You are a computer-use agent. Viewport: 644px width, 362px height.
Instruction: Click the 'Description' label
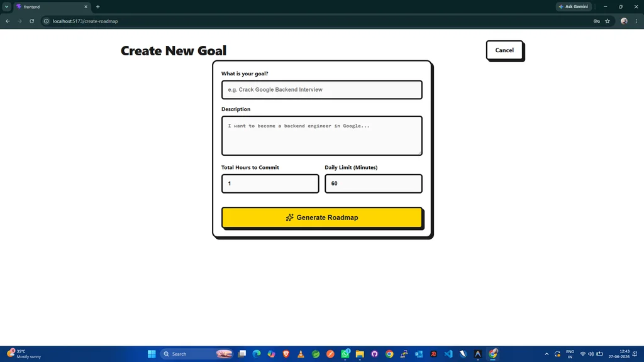point(236,109)
